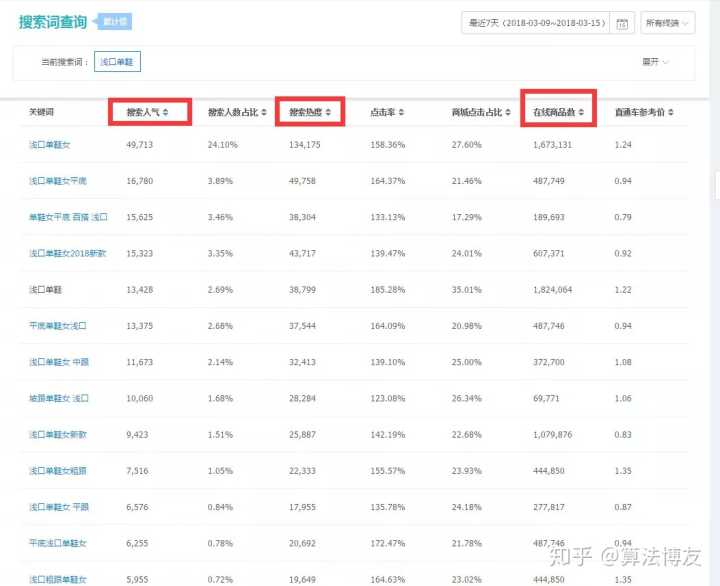This screenshot has height=586, width=720.
Task: Sort by 搜索人气 using its sort arrows
Action: point(165,113)
